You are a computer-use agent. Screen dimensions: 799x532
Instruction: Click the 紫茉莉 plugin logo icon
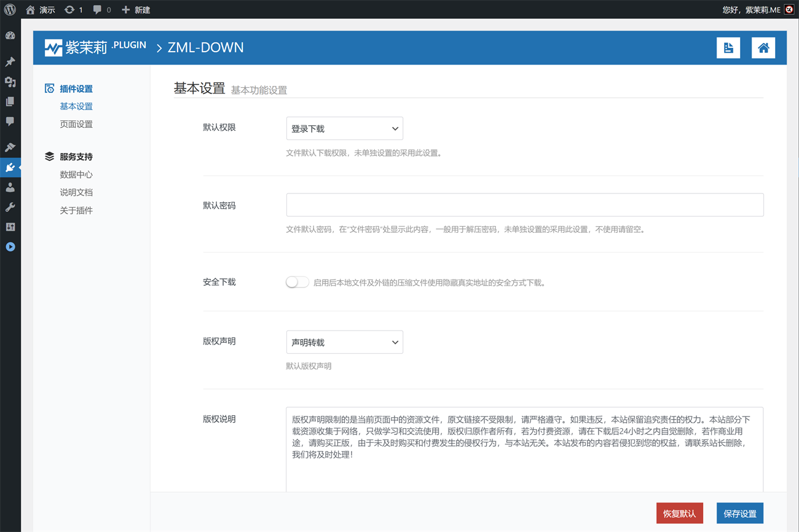click(53, 48)
